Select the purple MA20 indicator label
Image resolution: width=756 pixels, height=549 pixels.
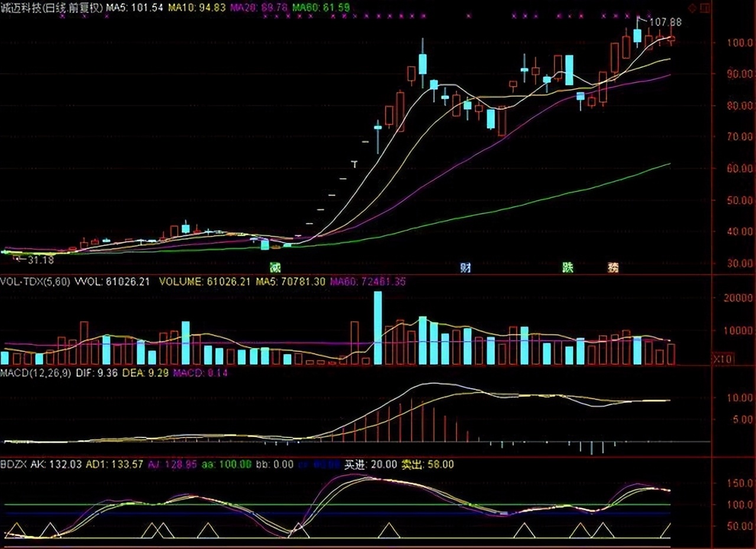coord(259,8)
